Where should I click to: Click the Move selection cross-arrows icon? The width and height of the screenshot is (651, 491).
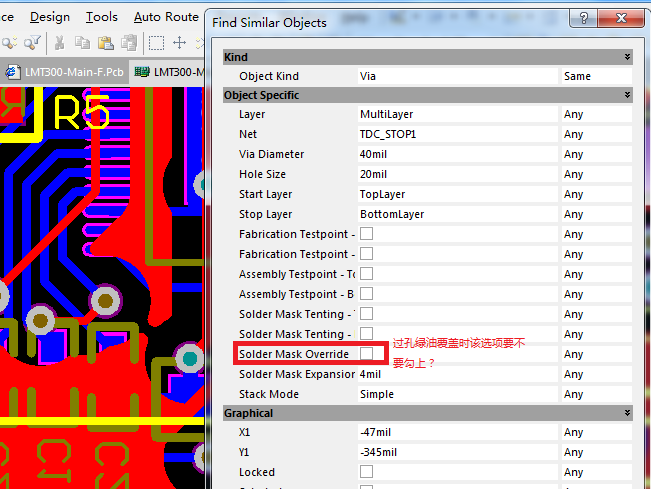point(179,43)
